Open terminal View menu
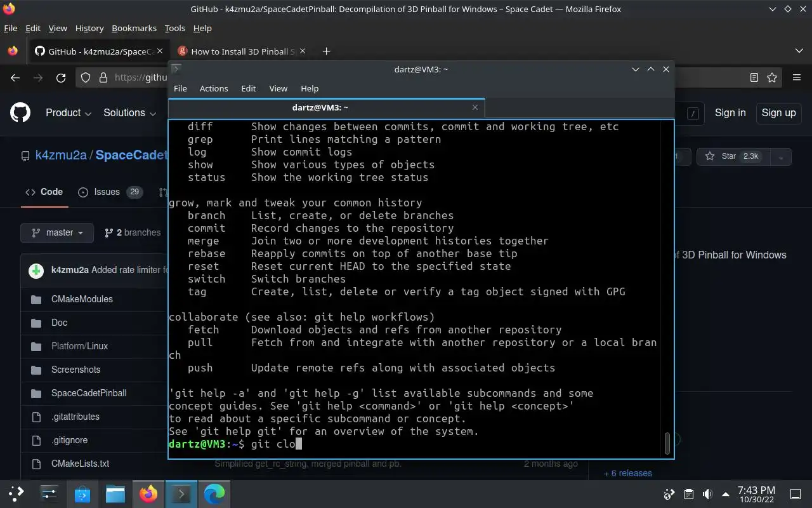 [x=278, y=89]
